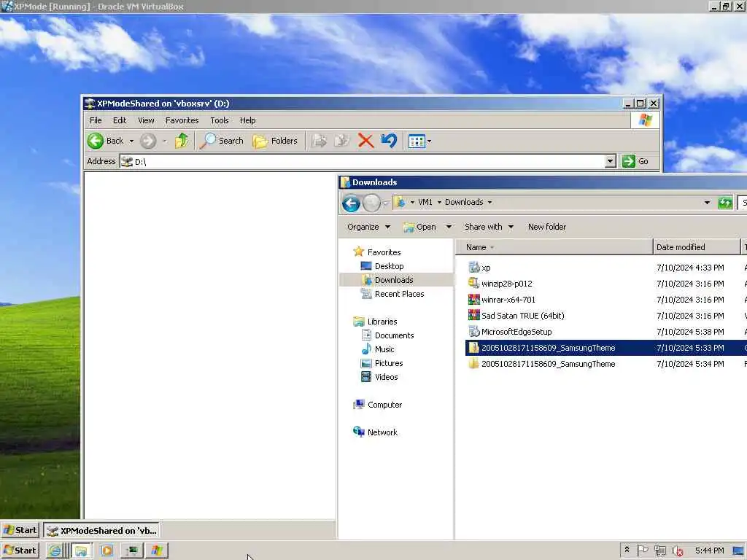Sort by the Name column header

click(x=554, y=247)
